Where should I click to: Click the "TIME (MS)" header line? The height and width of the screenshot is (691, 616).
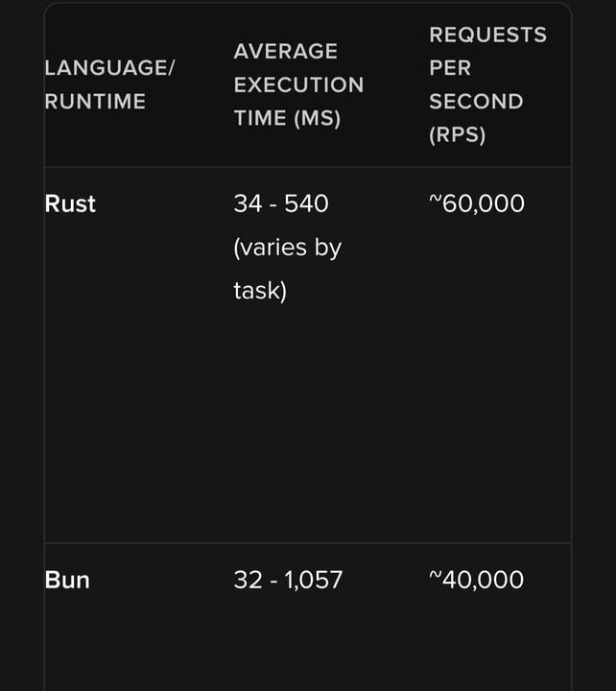tap(287, 119)
